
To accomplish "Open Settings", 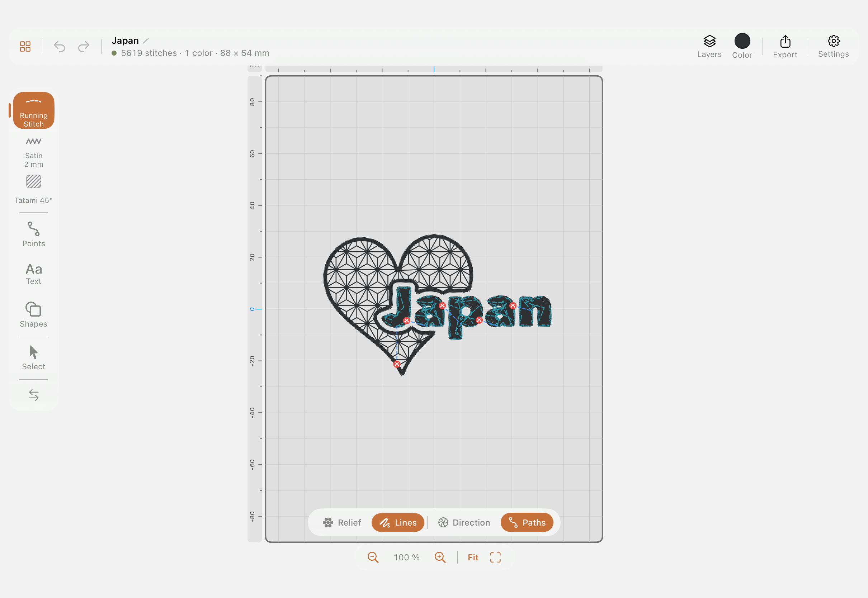I will (x=833, y=47).
